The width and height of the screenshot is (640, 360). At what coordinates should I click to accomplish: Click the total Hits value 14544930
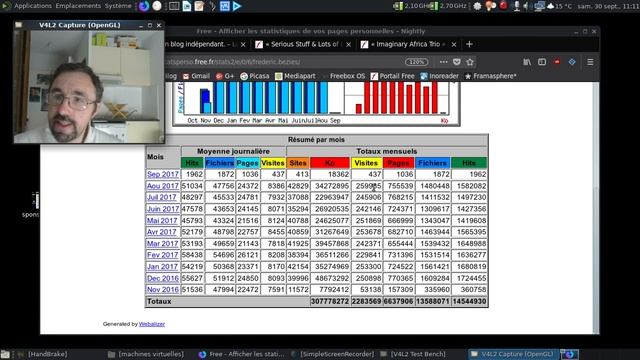469,302
